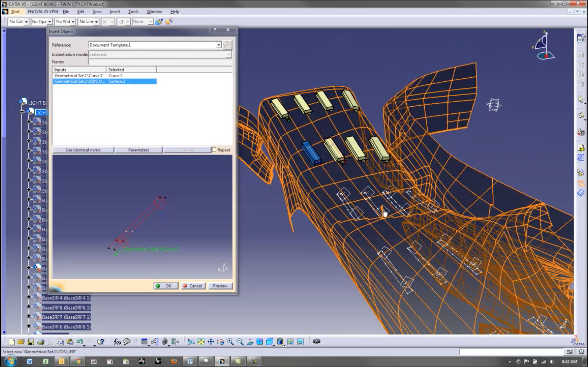Click the Name input field
588x367 pixels.
(x=160, y=62)
